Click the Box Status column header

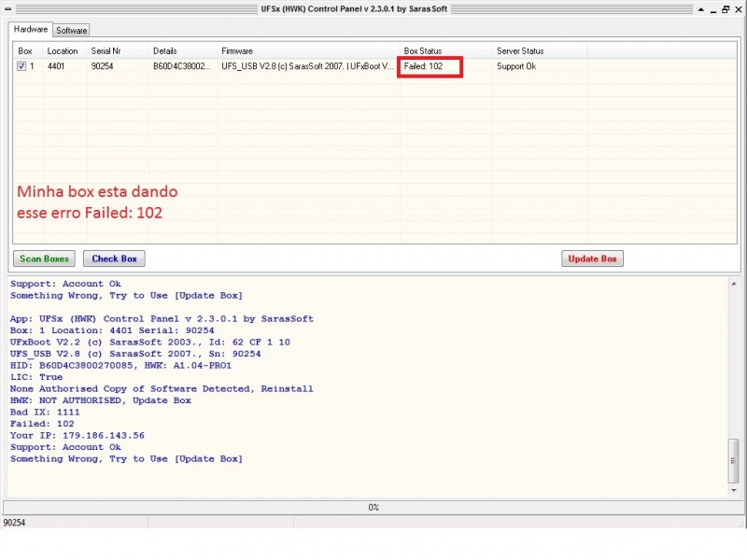tap(446, 51)
